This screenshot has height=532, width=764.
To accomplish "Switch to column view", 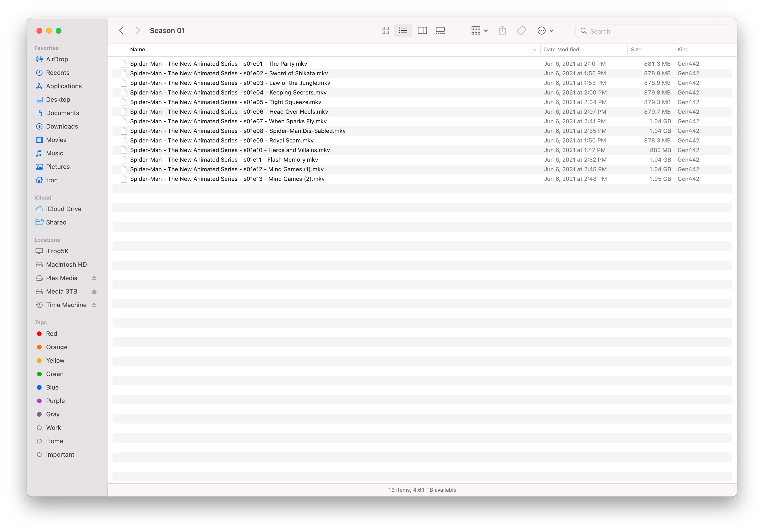I will pos(422,31).
